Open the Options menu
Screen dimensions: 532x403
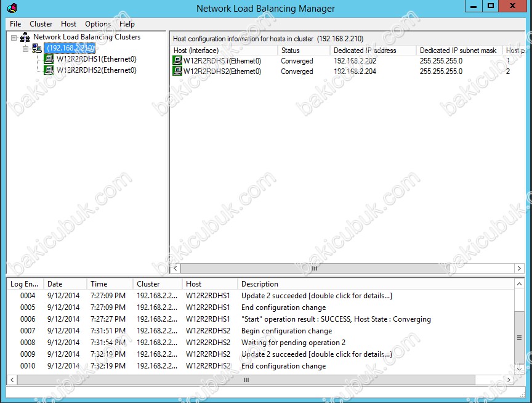[x=98, y=24]
